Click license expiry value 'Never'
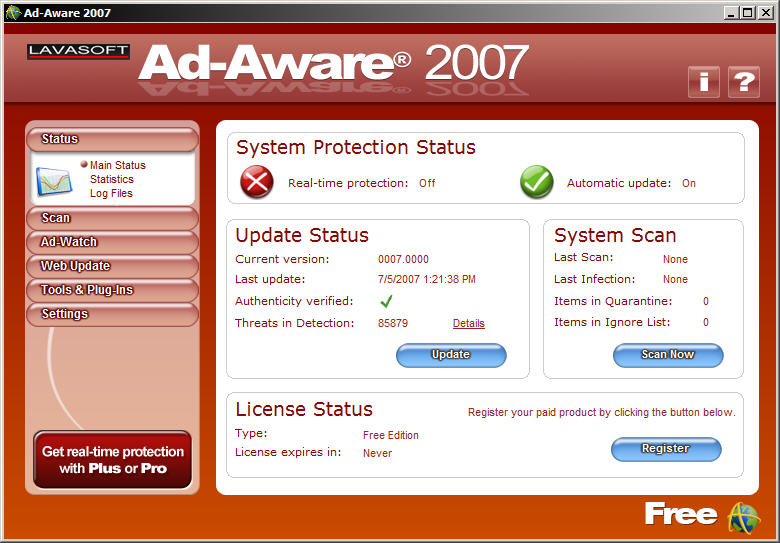The width and height of the screenshot is (780, 543). [x=377, y=453]
